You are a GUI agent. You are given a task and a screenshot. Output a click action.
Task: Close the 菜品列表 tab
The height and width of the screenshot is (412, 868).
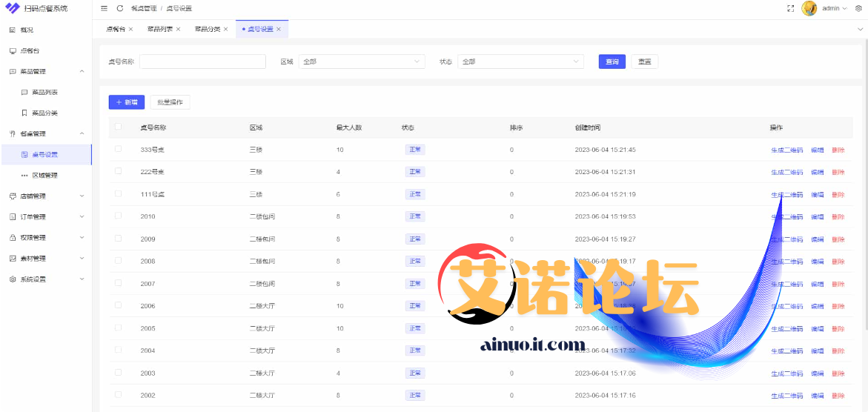178,29
